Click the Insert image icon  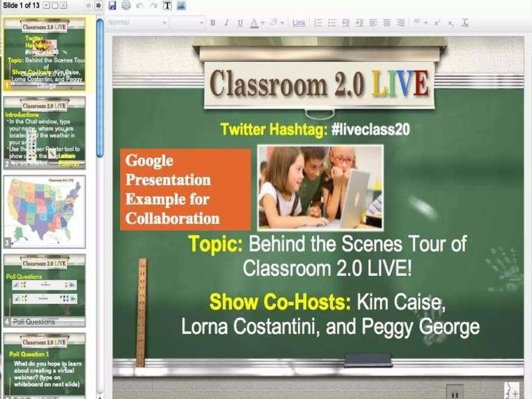181,5
